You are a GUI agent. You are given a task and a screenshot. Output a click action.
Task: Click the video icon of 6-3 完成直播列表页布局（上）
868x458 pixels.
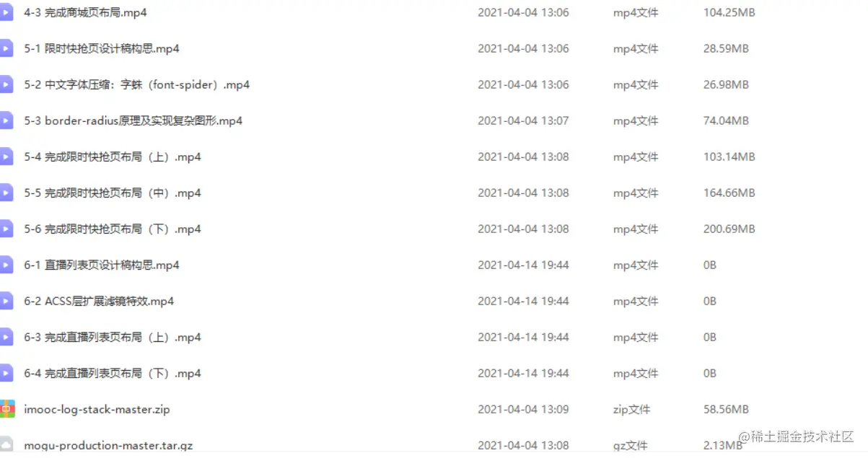coord(6,337)
